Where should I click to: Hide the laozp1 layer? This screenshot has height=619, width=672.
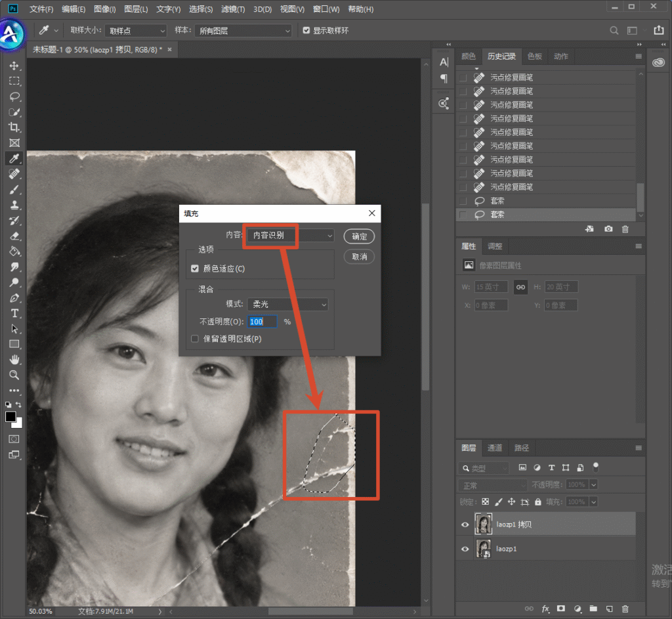(x=465, y=549)
